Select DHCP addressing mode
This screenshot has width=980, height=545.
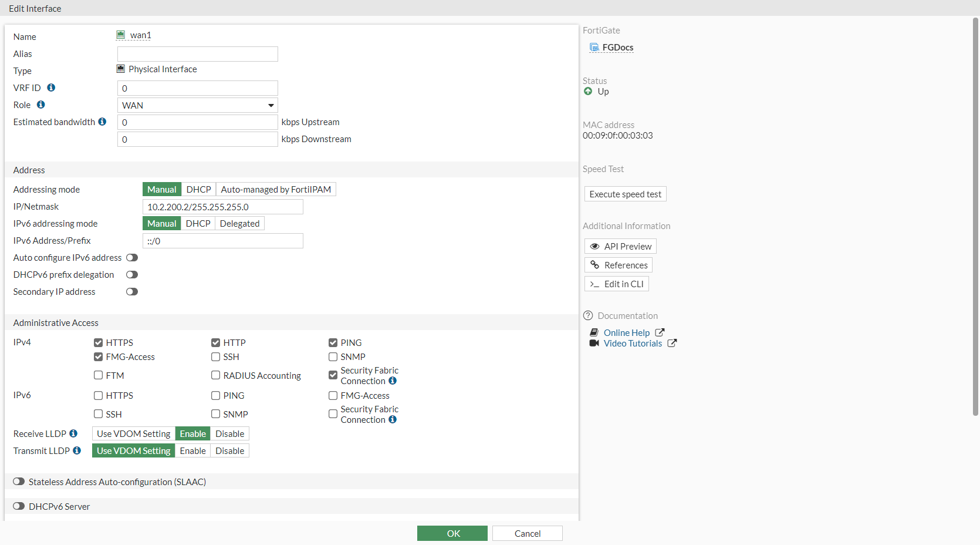tap(198, 189)
